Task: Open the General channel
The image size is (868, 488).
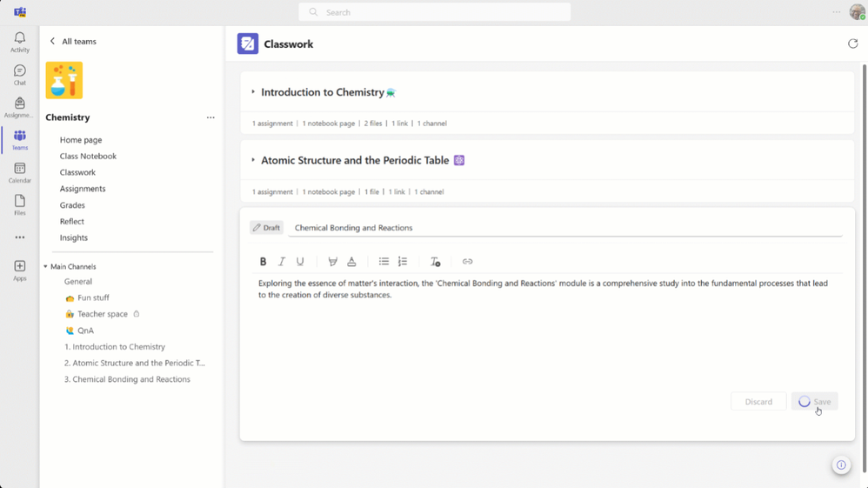Action: [x=78, y=281]
